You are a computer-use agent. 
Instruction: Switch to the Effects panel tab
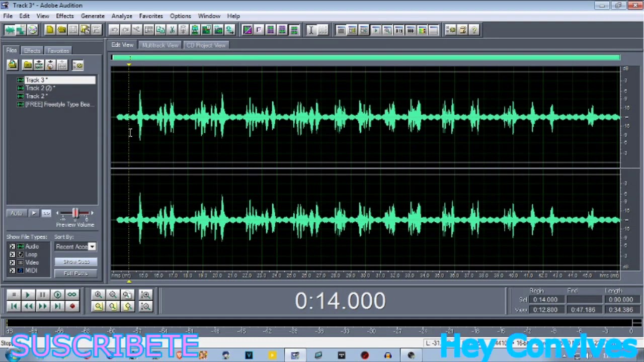coord(32,51)
